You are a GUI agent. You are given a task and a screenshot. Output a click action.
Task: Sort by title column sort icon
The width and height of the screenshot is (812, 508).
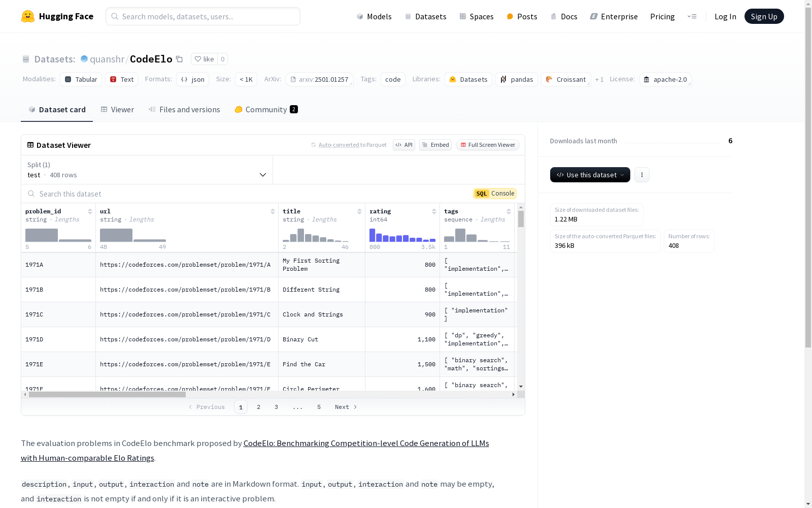pos(359,211)
